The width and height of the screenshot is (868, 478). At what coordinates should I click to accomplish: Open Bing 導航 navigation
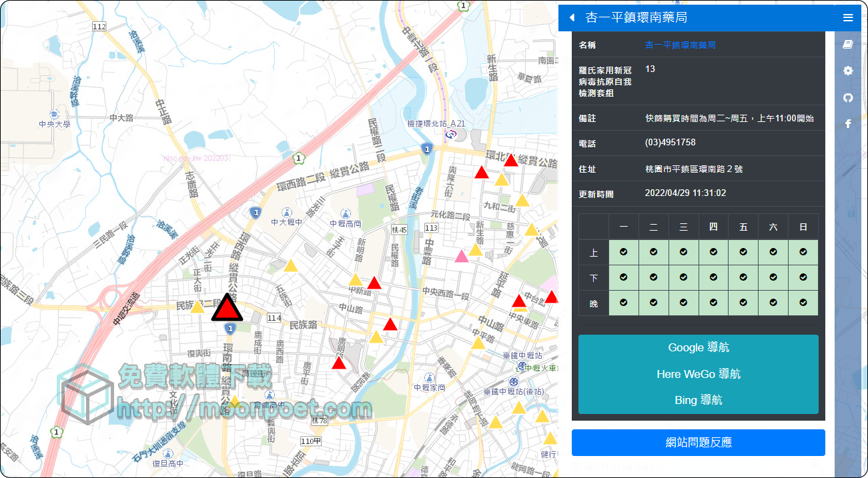(x=698, y=400)
